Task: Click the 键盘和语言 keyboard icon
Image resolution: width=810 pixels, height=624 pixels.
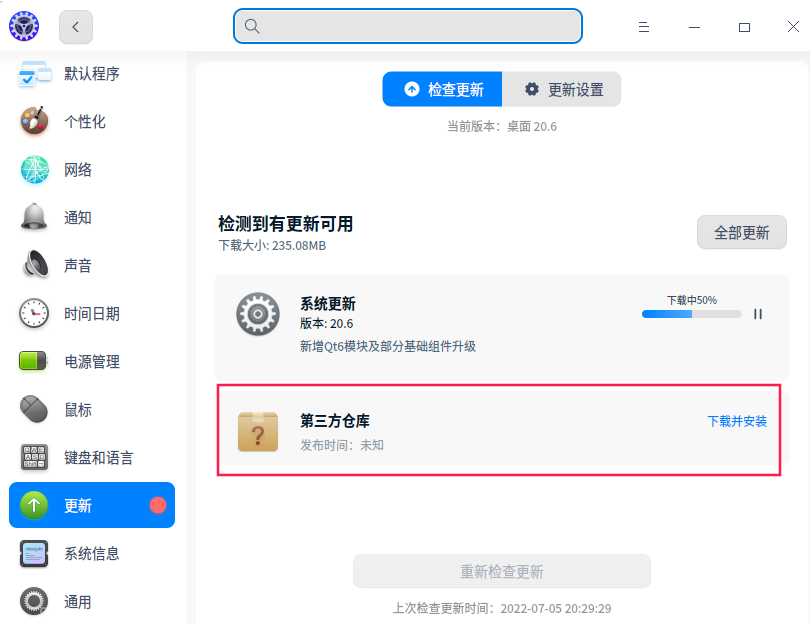Action: coord(34,457)
